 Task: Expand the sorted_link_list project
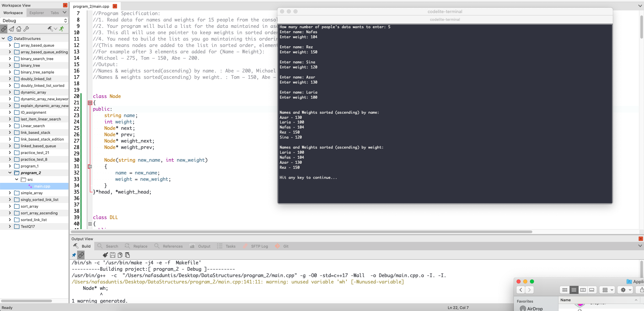point(10,220)
